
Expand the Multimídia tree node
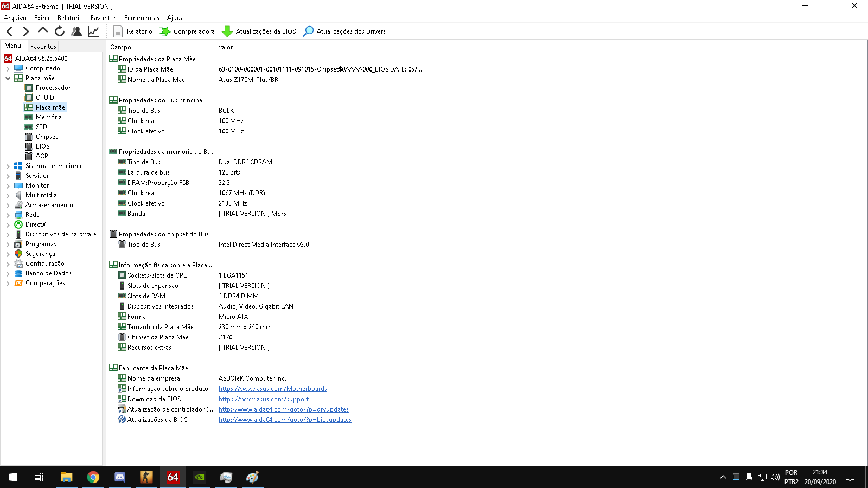(8, 195)
